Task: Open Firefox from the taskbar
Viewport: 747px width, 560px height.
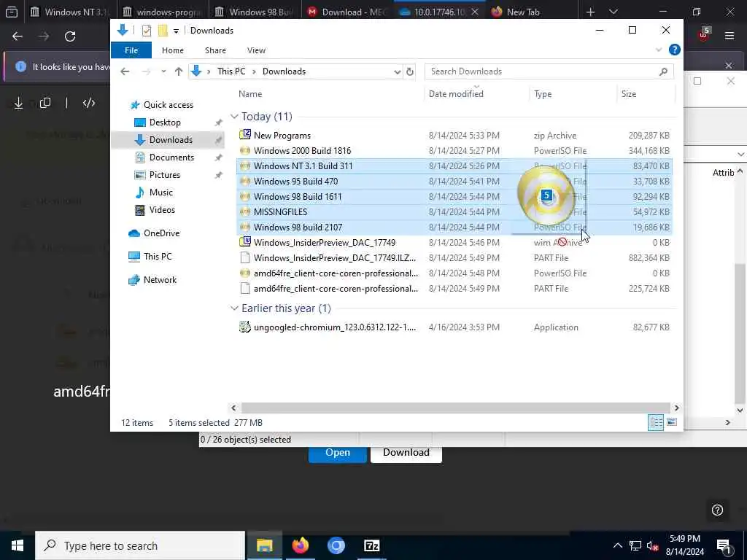Action: [x=300, y=545]
